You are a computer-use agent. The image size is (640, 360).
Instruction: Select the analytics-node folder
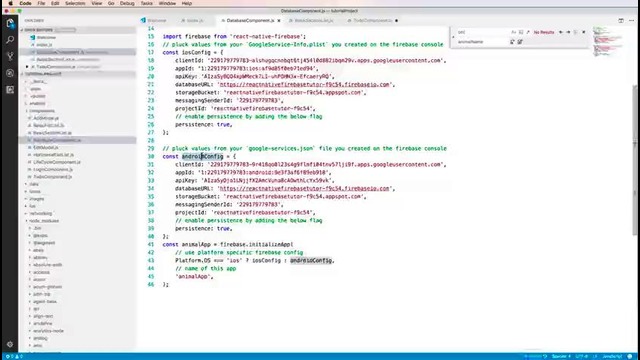pos(48,331)
